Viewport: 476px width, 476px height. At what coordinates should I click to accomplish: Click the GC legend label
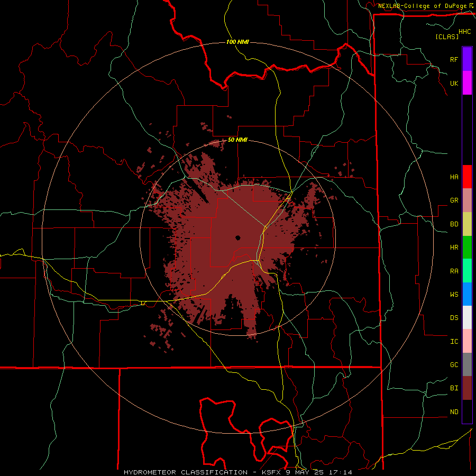point(454,365)
